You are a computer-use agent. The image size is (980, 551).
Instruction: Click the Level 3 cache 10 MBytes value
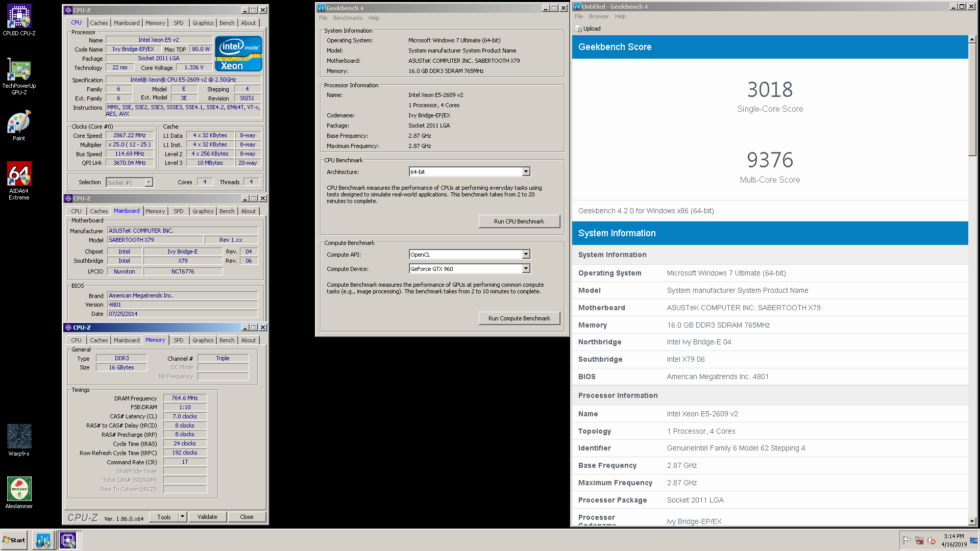click(x=210, y=163)
